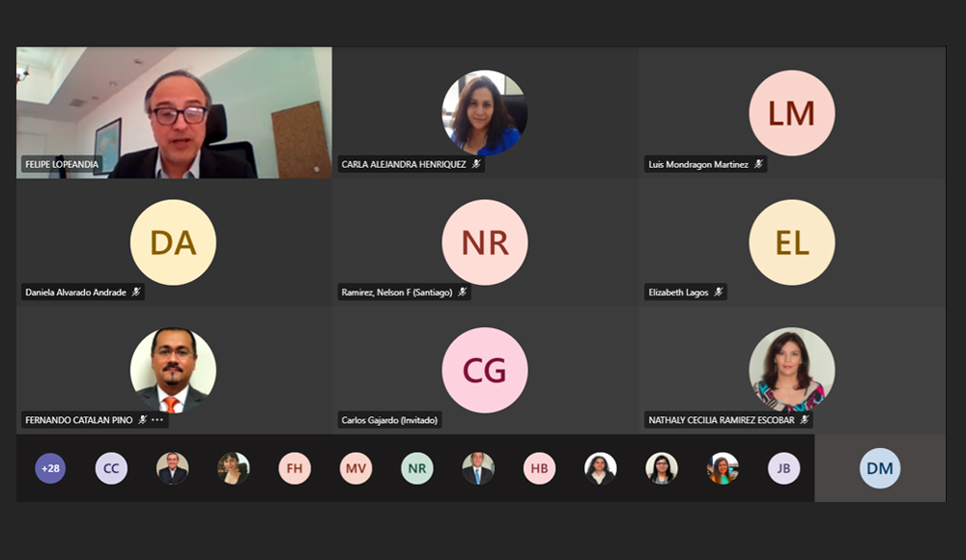Select the DM participant tile

click(x=880, y=468)
